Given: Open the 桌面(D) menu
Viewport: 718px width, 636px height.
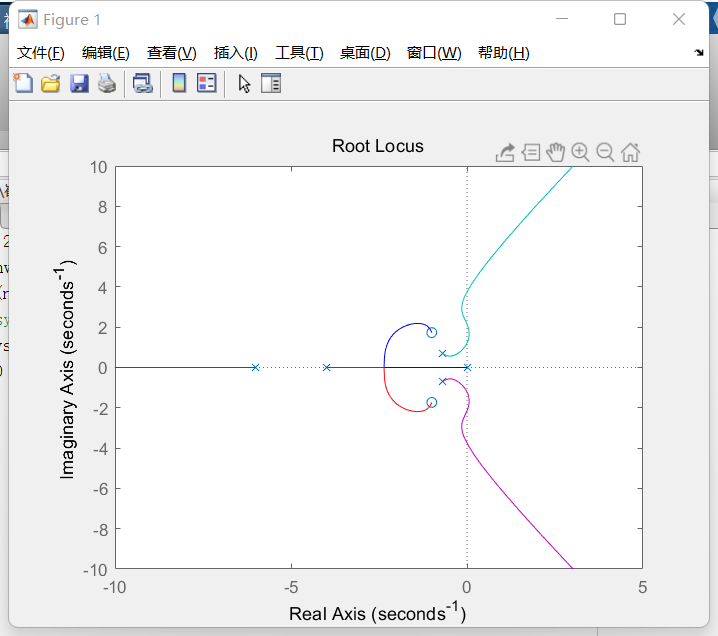Looking at the screenshot, I should point(365,53).
